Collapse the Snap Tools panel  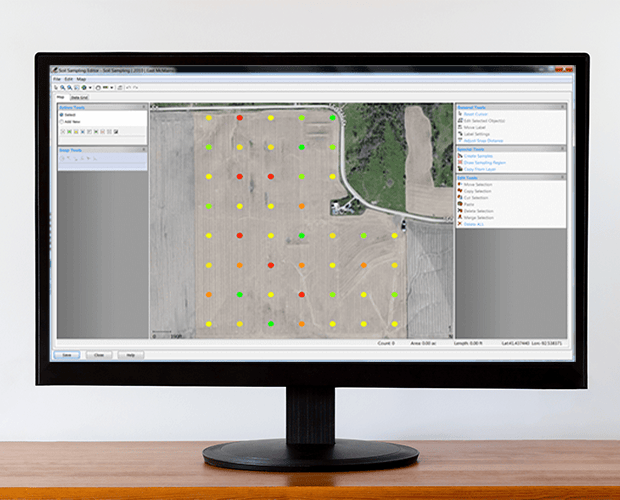(x=144, y=150)
